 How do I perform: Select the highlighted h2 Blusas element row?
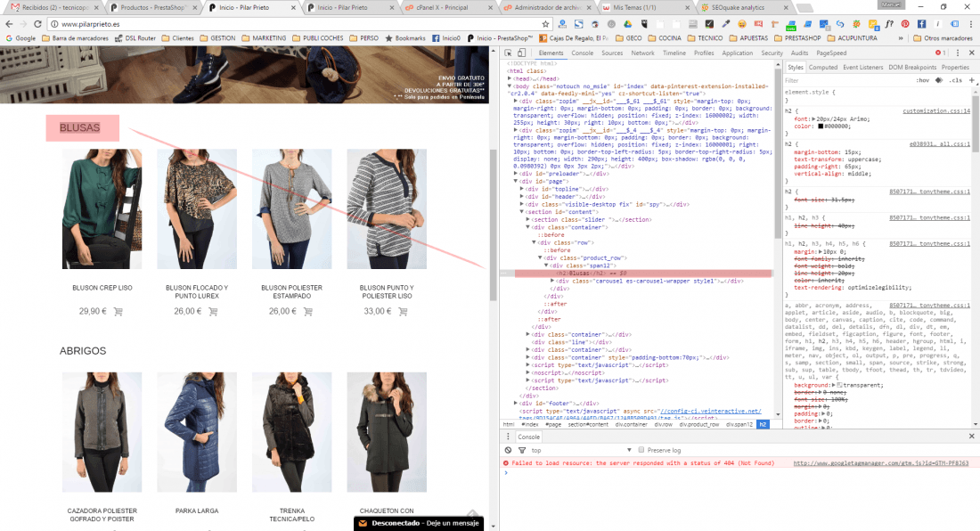643,273
